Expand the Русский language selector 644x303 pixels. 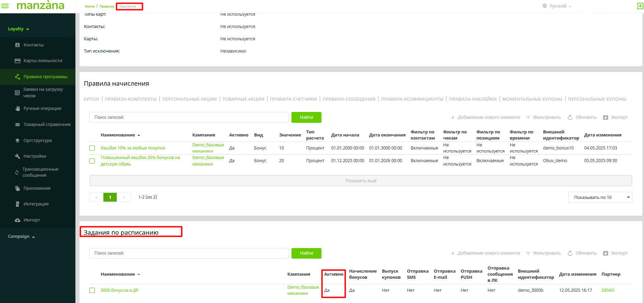[x=557, y=6]
